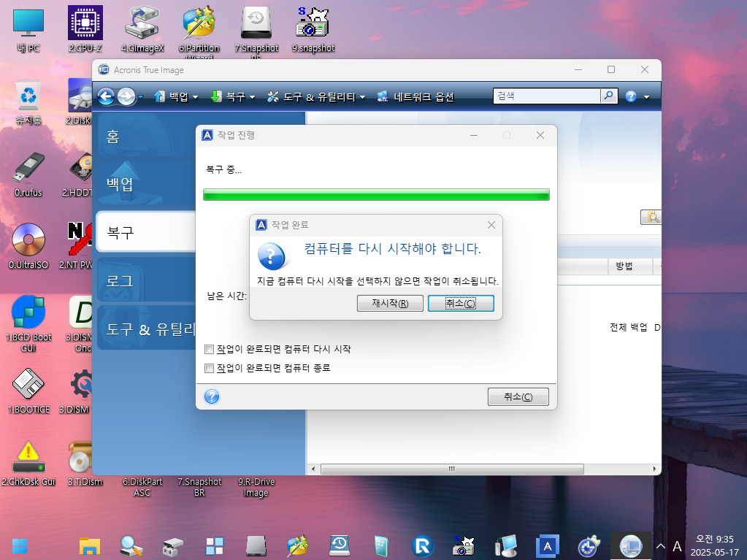Viewport: 747px width, 560px height.
Task: Go back with the Acronis back arrow
Action: coord(106,96)
